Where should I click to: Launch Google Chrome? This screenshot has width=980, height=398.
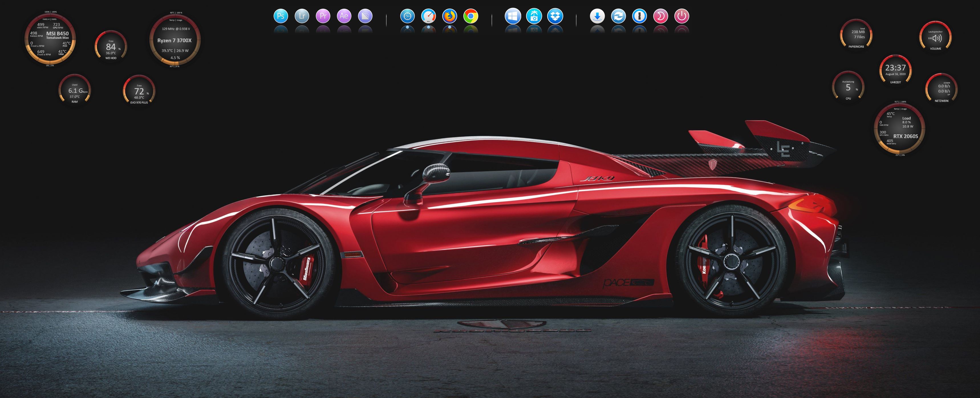pos(470,16)
